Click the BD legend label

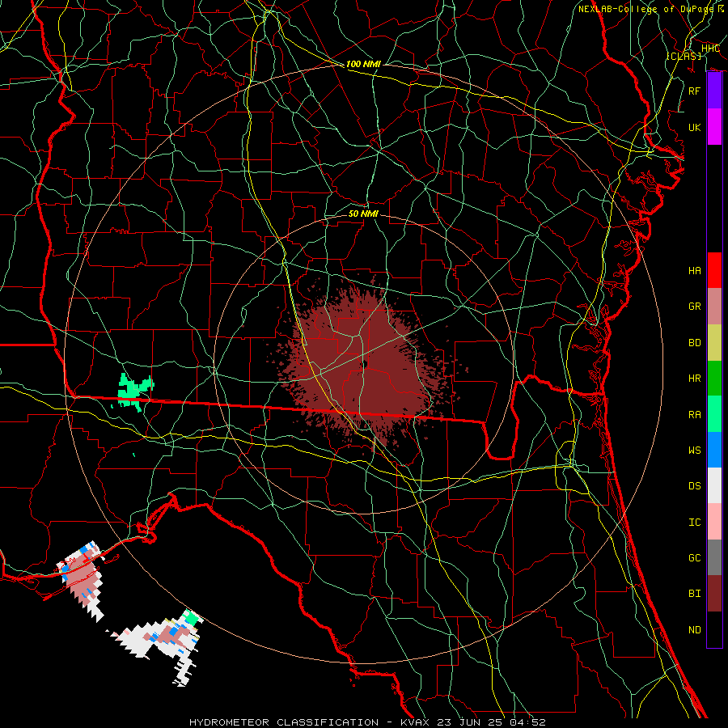pos(695,343)
